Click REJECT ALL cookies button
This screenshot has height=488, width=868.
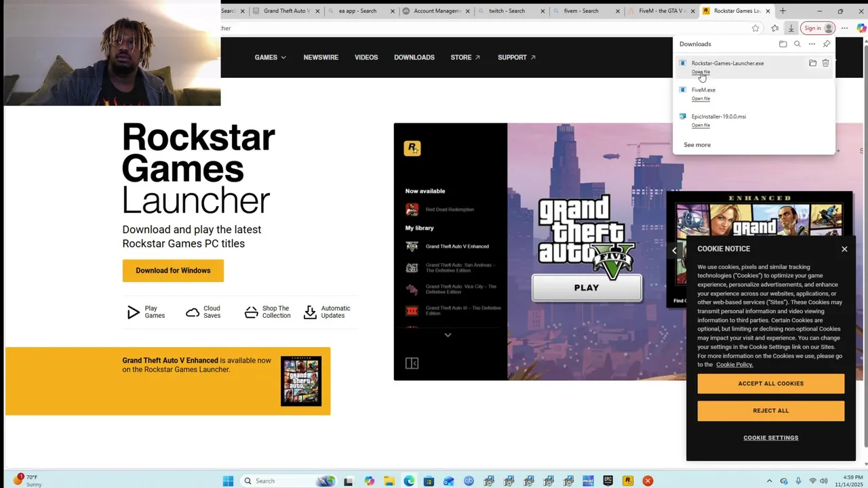[771, 411]
